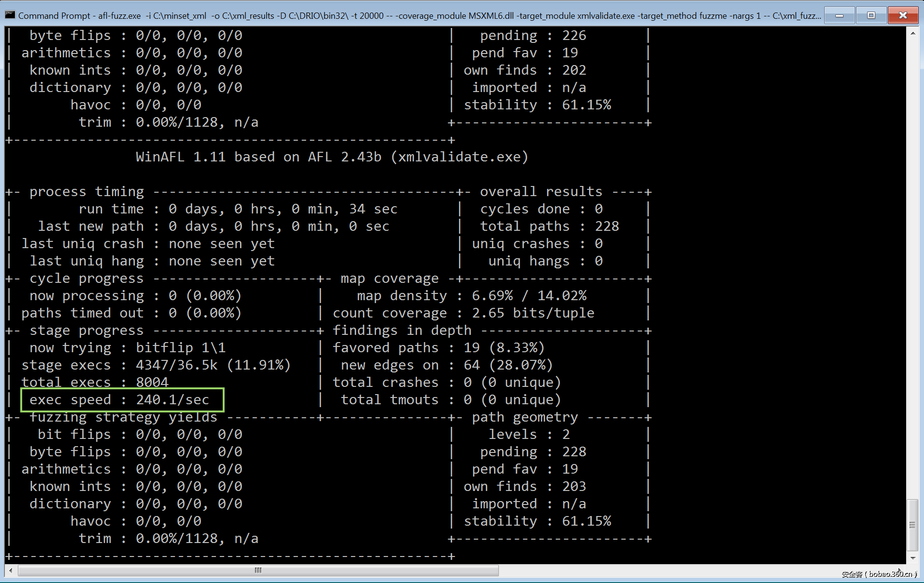Click the lower stability 61.15% value
Image resolution: width=924 pixels, height=583 pixels.
(x=586, y=521)
